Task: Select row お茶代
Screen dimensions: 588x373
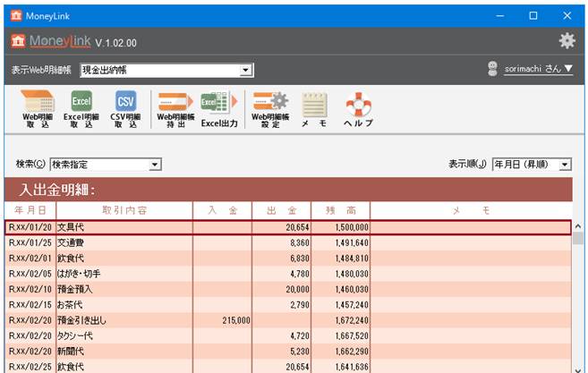Action: [x=288, y=305]
